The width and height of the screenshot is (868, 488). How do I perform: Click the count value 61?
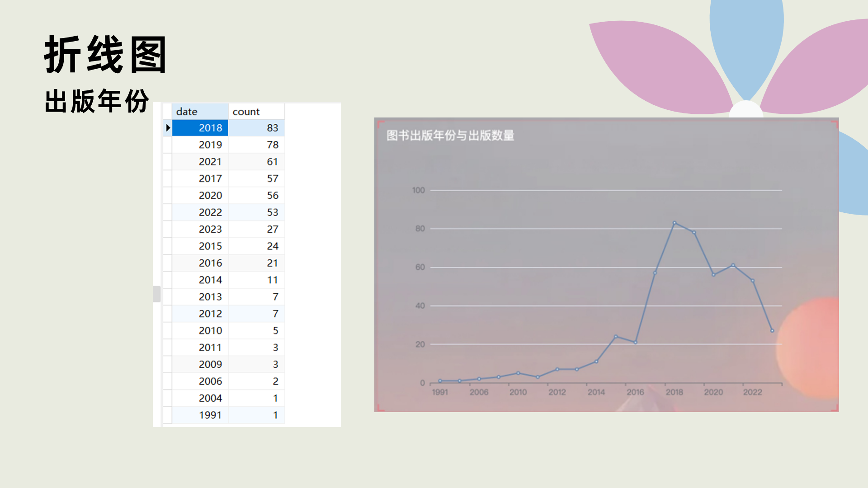[256, 162]
